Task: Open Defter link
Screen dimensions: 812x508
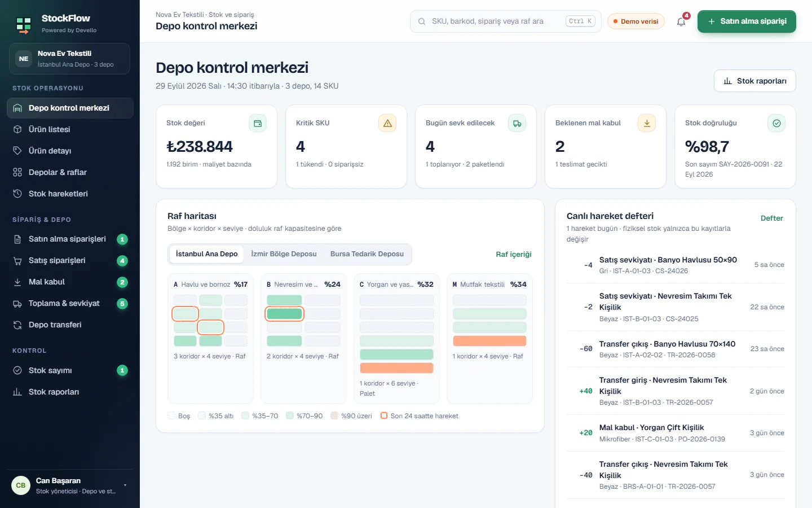Action: tap(772, 218)
